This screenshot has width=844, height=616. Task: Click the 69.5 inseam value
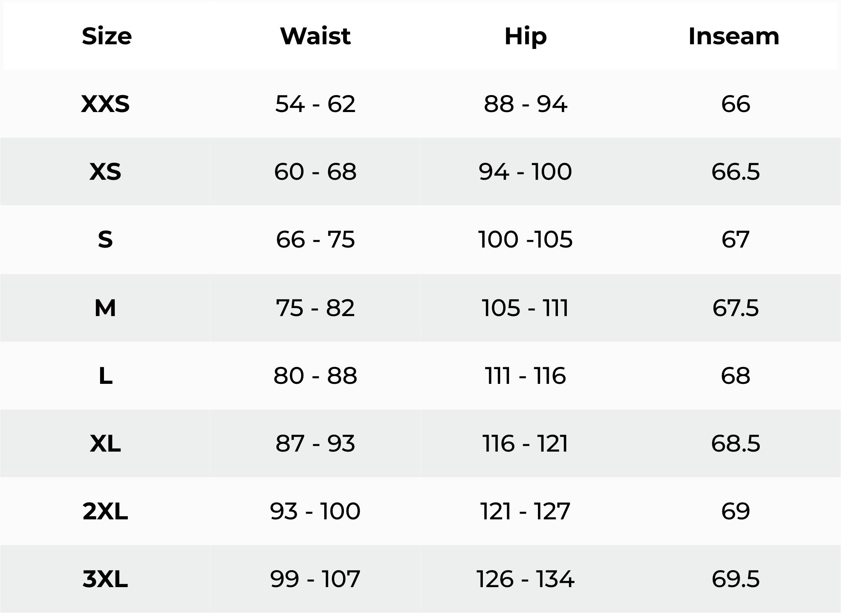[735, 579]
